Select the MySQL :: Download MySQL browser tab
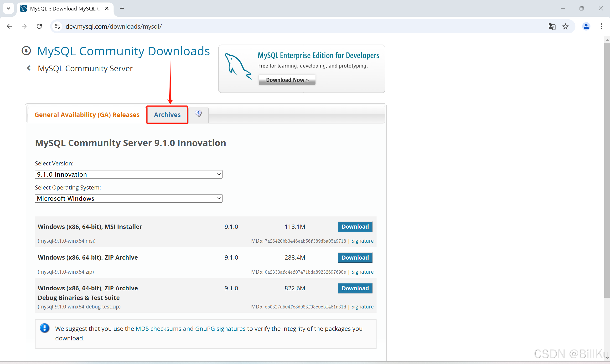Screen dimensions: 610x364 pos(65,9)
